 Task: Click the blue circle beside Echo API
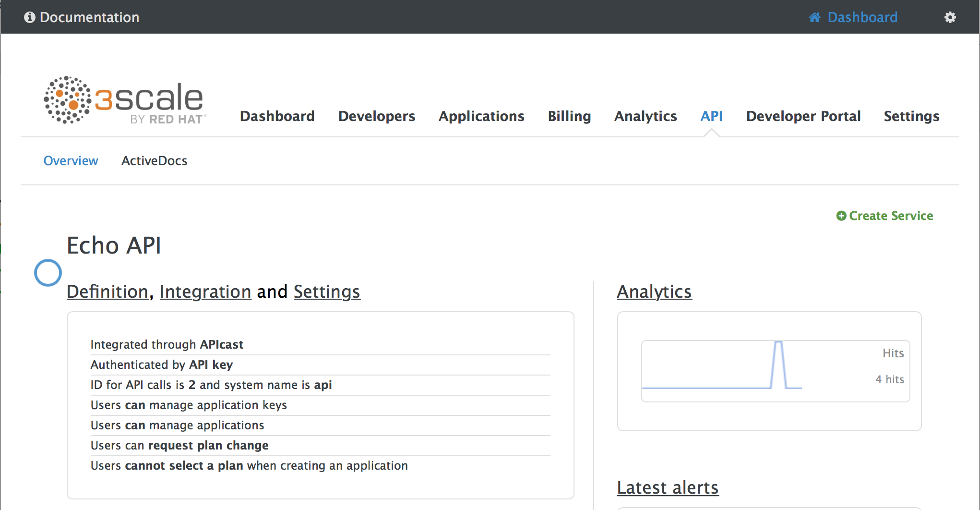(48, 273)
